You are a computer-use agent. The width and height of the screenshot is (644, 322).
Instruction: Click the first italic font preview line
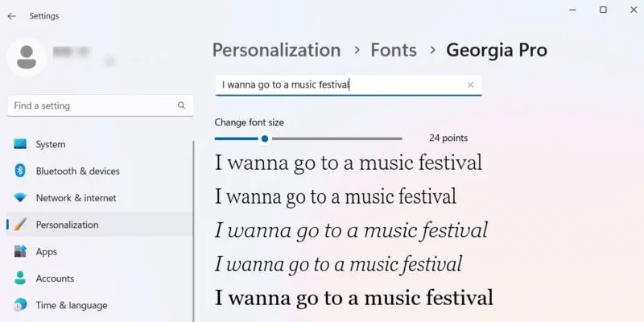[351, 230]
